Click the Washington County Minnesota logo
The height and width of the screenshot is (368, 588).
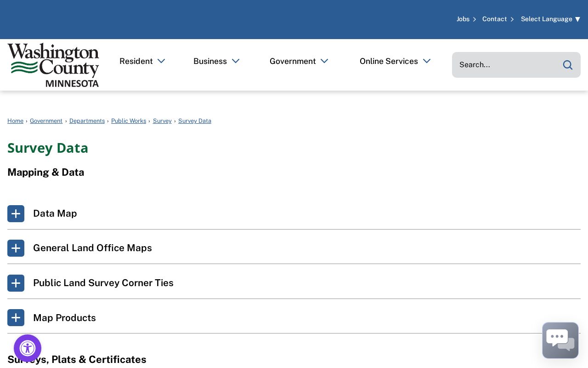click(53, 65)
